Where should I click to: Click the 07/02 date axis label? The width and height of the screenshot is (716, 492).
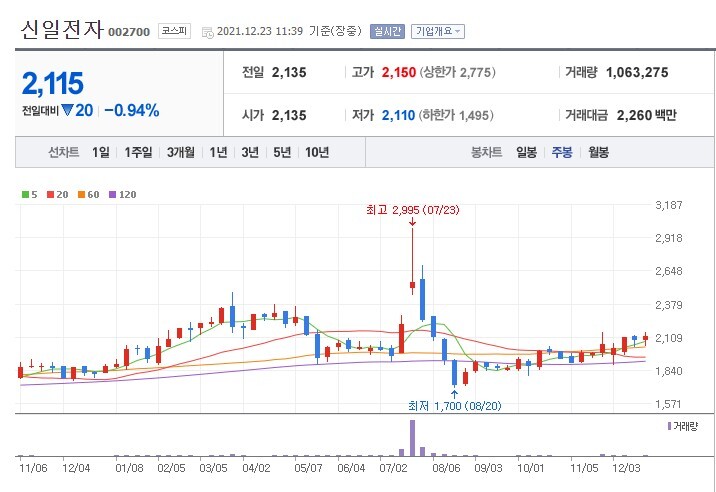pyautogui.click(x=393, y=468)
